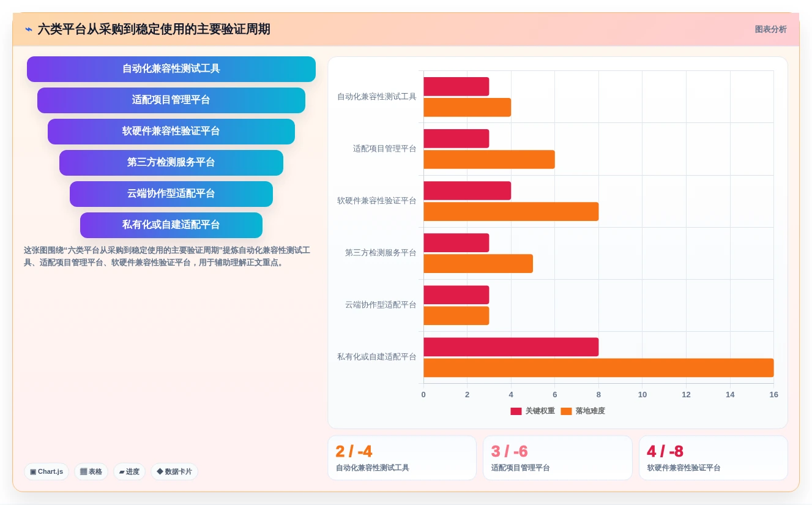Viewport: 812px width, 505px height.
Task: Click orange bar for 适配项目管理平台
Action: tap(489, 159)
